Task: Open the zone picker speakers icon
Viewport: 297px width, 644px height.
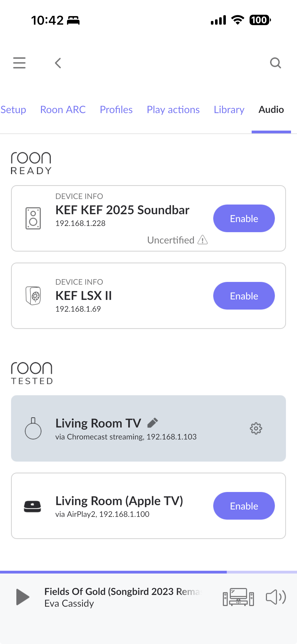Action: 238,597
